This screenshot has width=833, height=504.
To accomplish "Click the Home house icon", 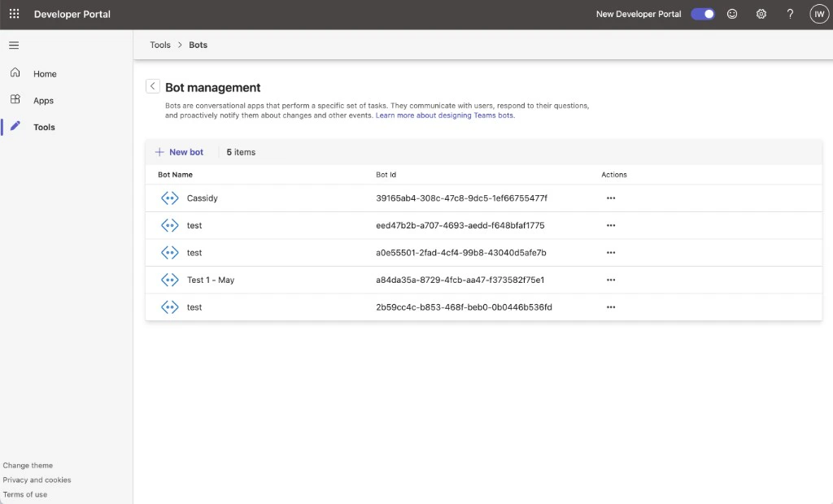I will (x=15, y=73).
